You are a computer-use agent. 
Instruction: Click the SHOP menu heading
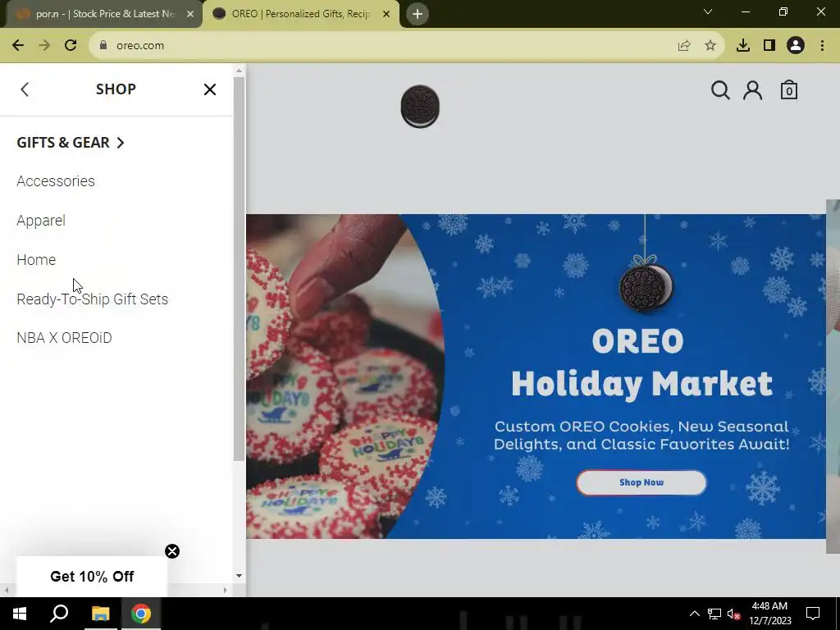coord(116,89)
